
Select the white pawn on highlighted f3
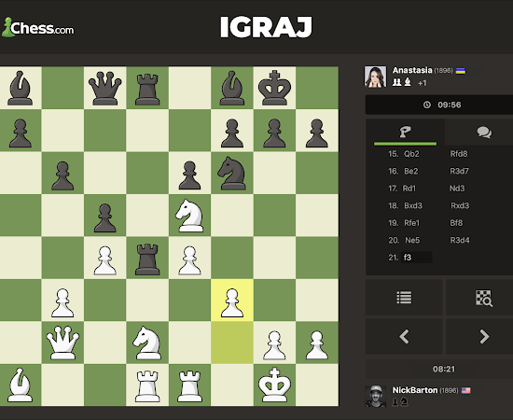point(232,302)
